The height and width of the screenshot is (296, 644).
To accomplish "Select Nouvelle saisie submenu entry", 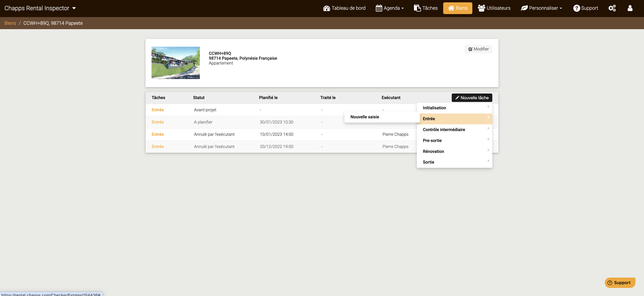I will 365,117.
